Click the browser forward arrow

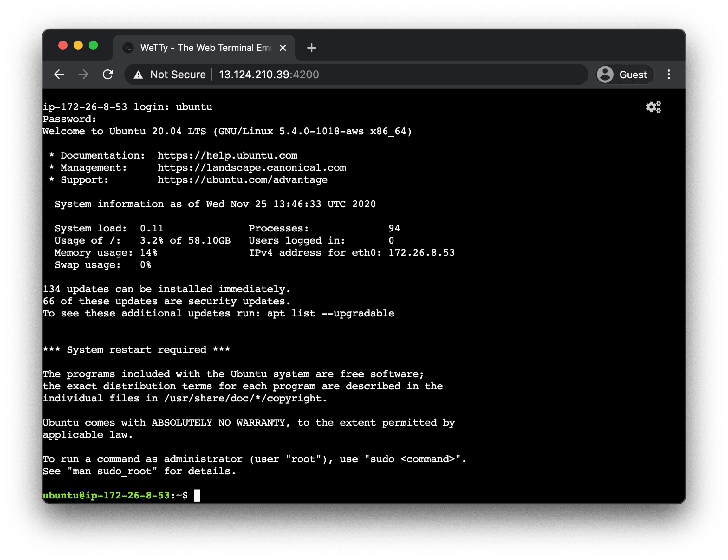tap(83, 74)
